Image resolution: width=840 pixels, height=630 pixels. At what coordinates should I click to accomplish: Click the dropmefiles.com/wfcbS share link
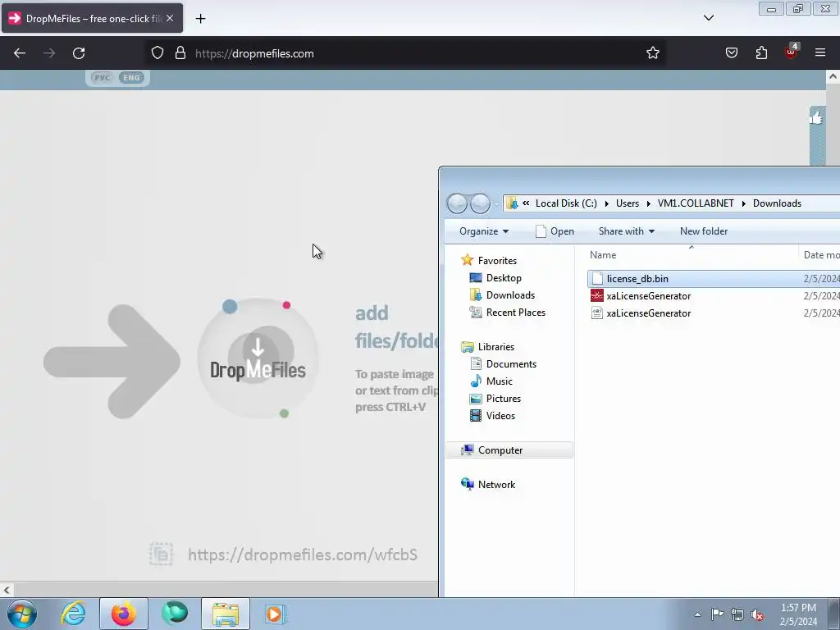[x=303, y=555]
